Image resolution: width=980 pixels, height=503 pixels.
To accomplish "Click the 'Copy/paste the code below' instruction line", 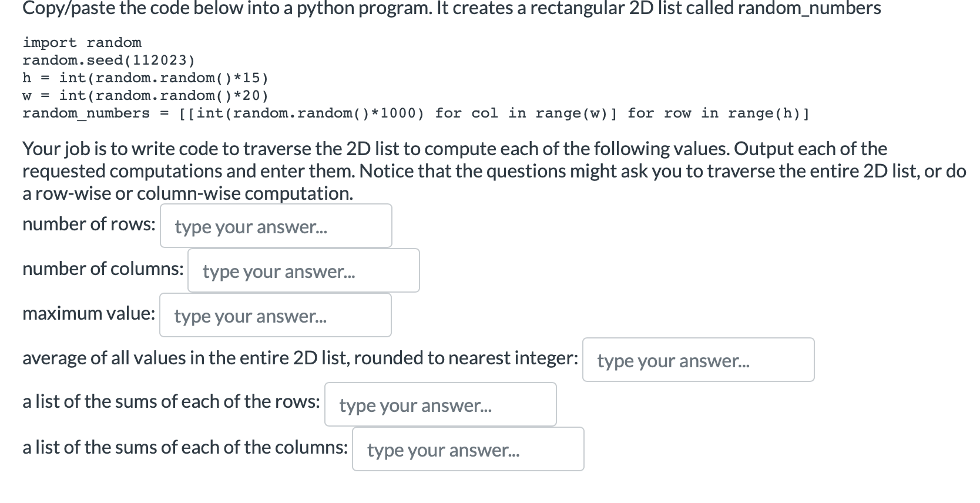I will pyautogui.click(x=452, y=8).
